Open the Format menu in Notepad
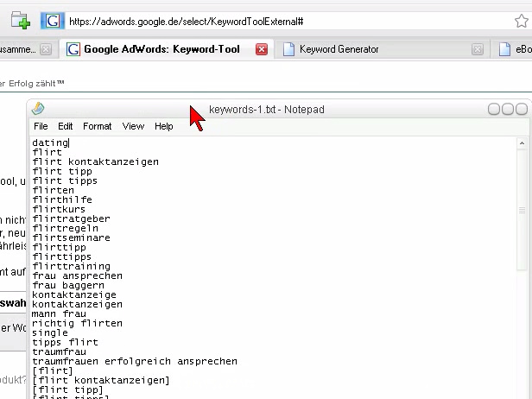 pos(97,126)
